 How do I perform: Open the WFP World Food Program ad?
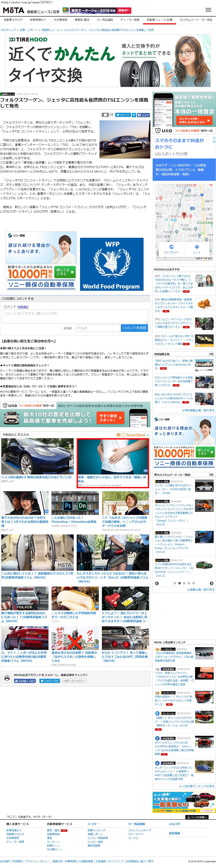(x=112, y=264)
